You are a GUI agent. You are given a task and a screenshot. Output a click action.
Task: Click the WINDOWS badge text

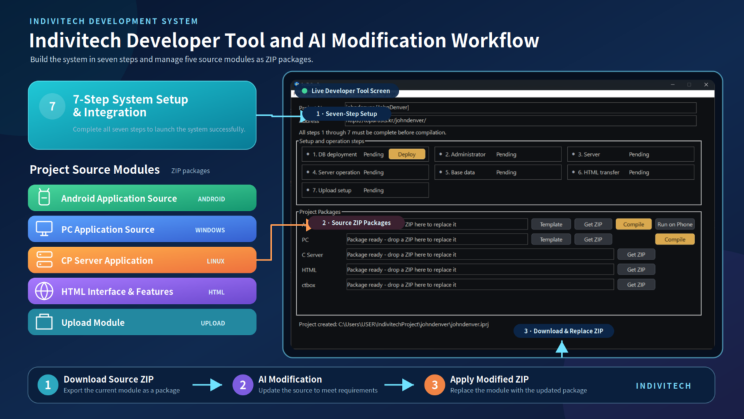point(210,230)
